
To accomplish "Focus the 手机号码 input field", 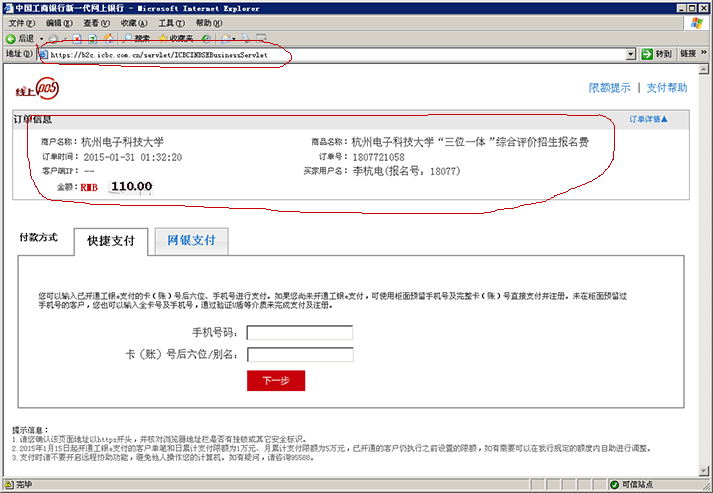I will click(x=300, y=332).
